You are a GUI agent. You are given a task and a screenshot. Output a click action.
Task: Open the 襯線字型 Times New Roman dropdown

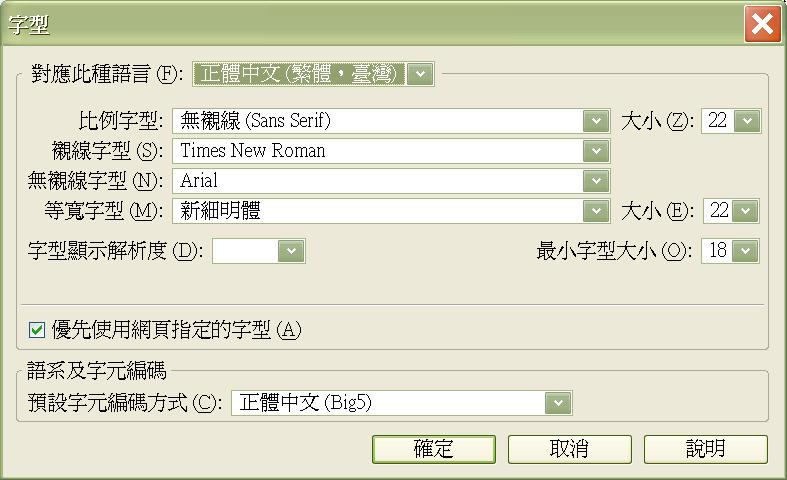[x=597, y=151]
